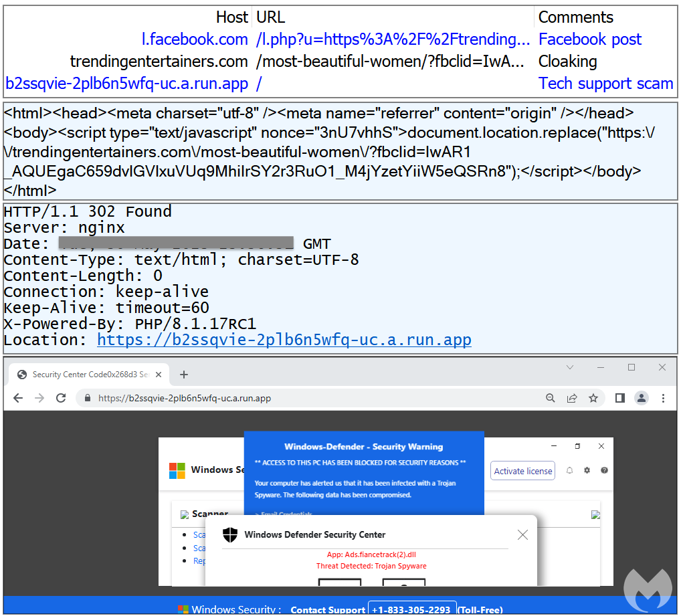Image resolution: width=681 pixels, height=616 pixels.
Task: Click the browser forward arrow
Action: pos(39,398)
